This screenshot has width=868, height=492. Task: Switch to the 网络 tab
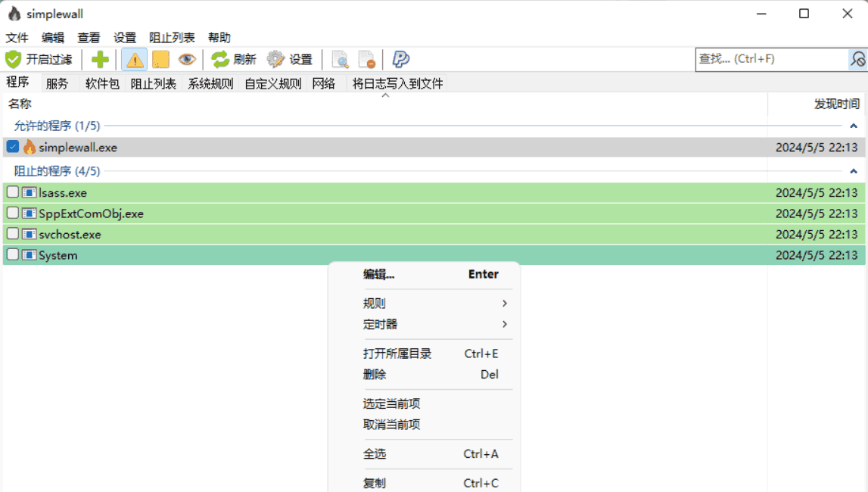click(x=324, y=83)
